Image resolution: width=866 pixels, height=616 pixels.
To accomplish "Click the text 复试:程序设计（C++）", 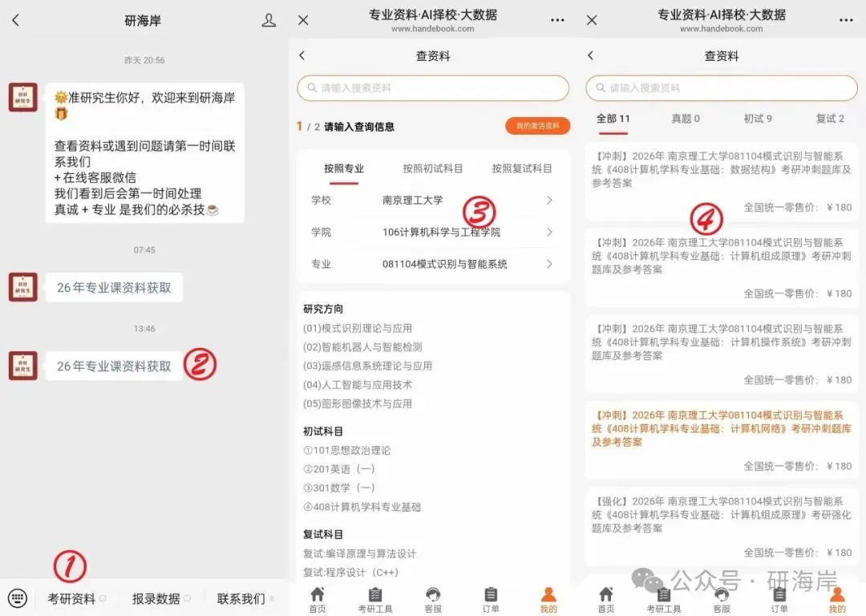I will click(x=350, y=573).
